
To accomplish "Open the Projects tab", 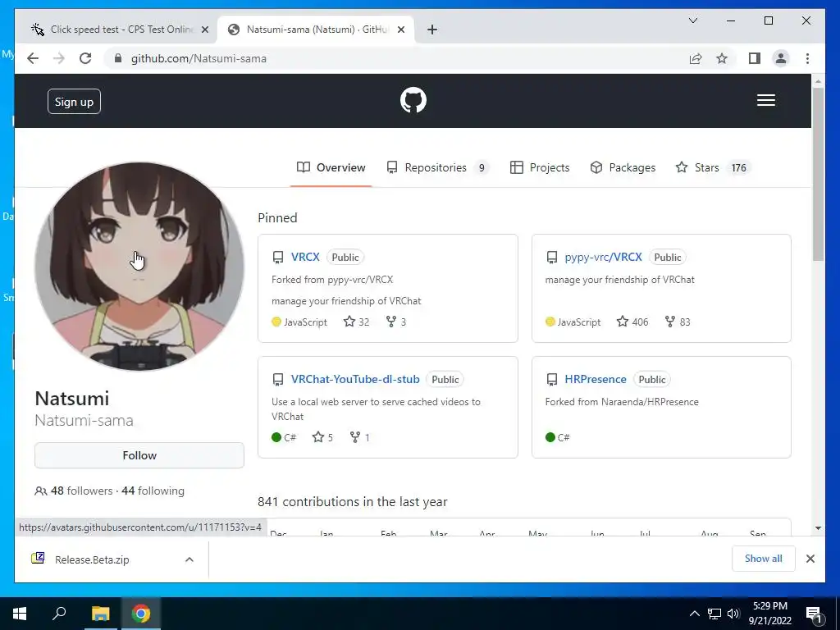I will coord(540,167).
